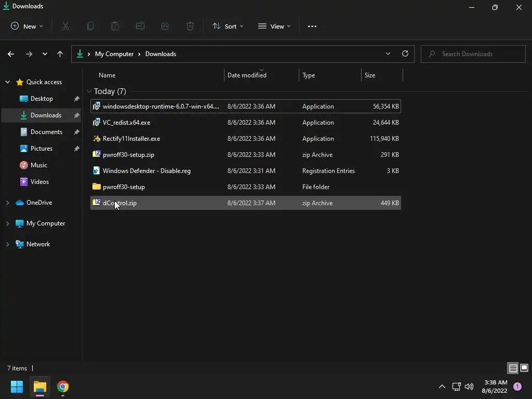
Task: Open the Windows Start menu
Action: click(17, 387)
